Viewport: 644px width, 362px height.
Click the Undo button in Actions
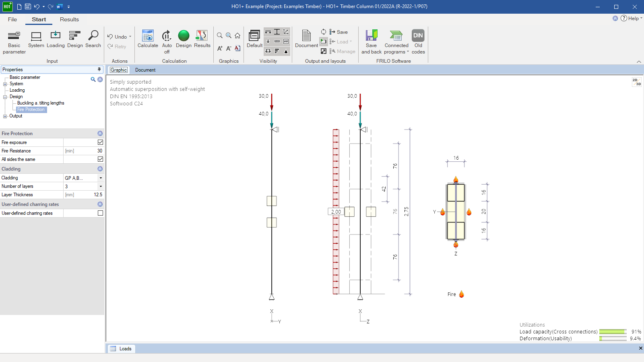117,37
